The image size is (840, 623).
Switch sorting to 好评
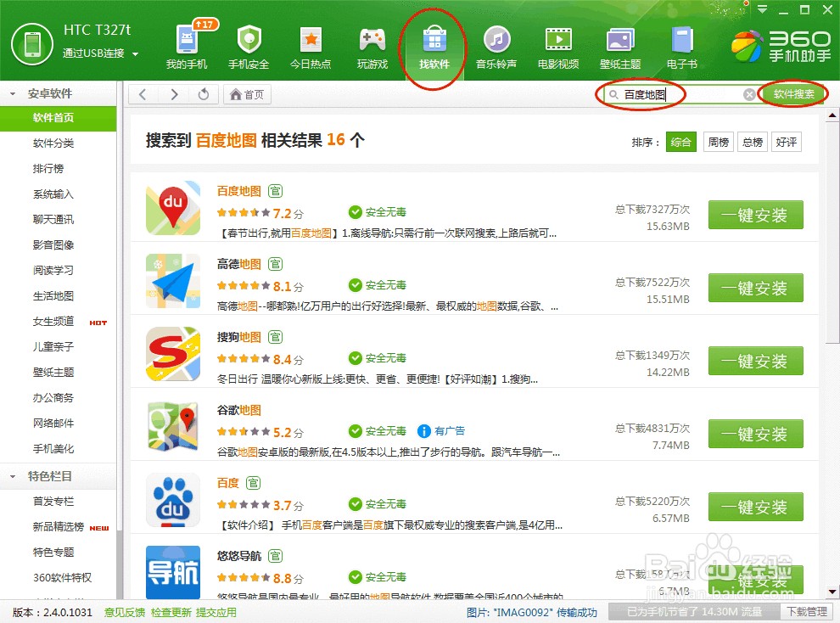point(786,142)
